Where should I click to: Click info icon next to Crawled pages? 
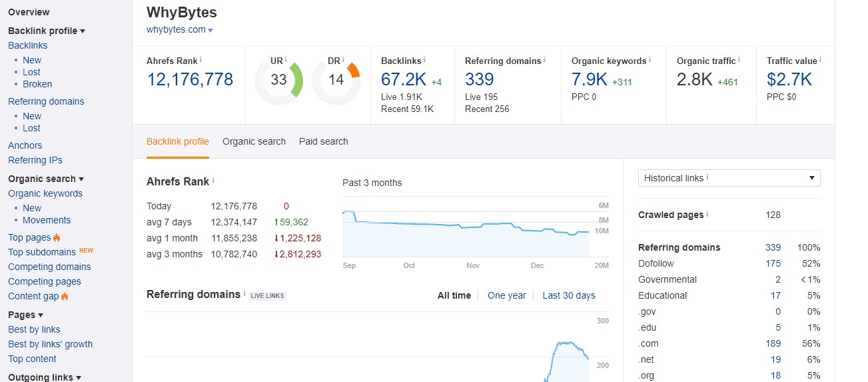point(707,214)
